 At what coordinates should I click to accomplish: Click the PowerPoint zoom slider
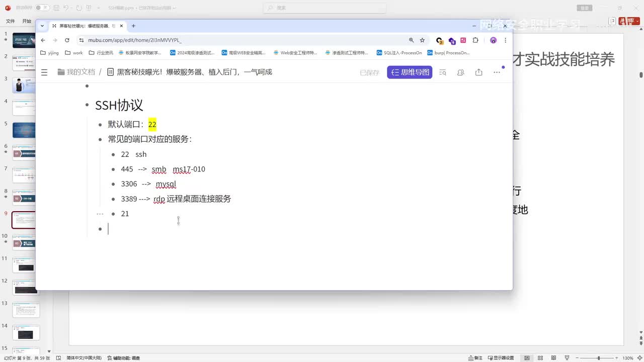click(x=598, y=358)
